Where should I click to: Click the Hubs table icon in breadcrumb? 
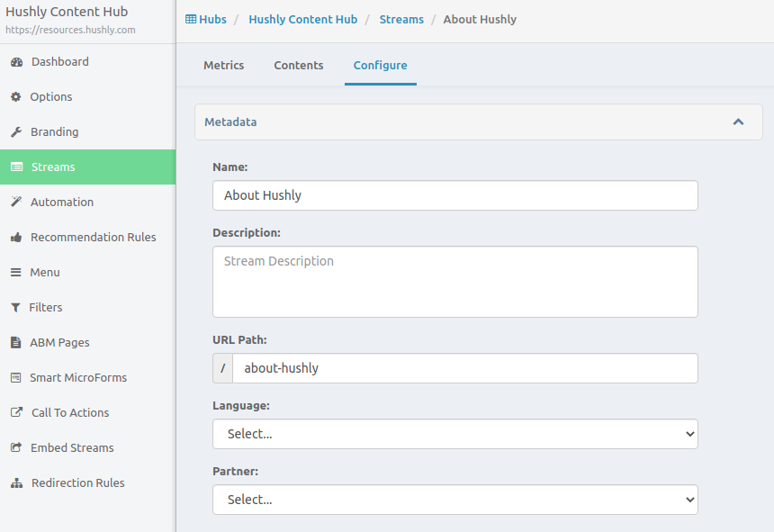(x=191, y=19)
